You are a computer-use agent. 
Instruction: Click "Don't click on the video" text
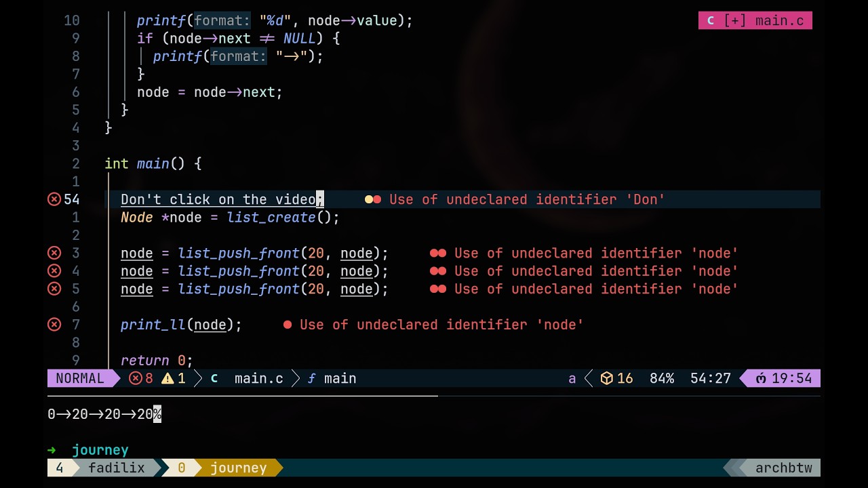coord(218,199)
